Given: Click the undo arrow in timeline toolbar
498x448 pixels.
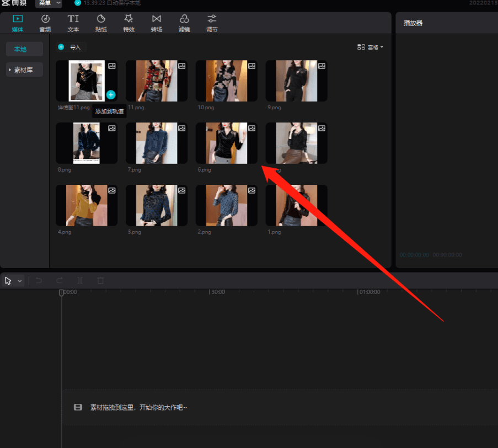Looking at the screenshot, I should click(39, 281).
